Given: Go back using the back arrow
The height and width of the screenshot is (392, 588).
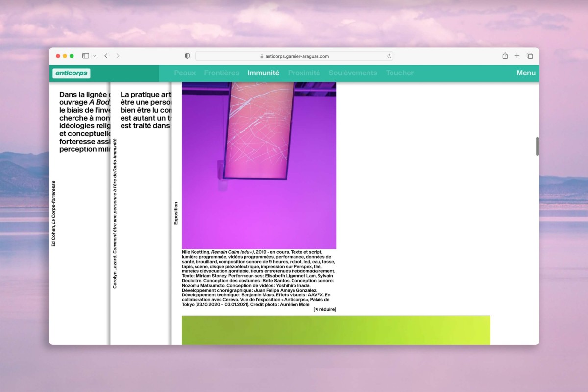Looking at the screenshot, I should coord(106,56).
